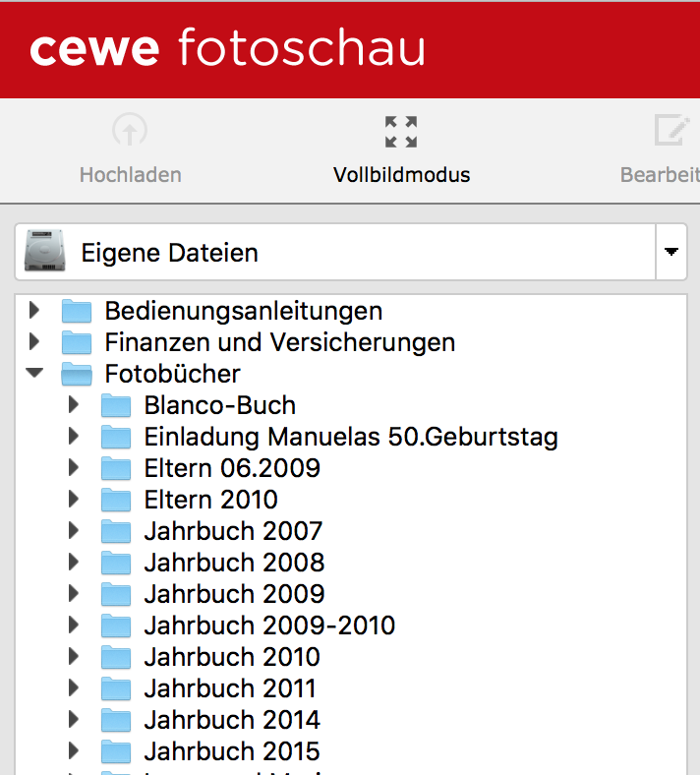Screen dimensions: 700x775
Task: Click the Blanco-Buch folder icon
Action: (115, 406)
